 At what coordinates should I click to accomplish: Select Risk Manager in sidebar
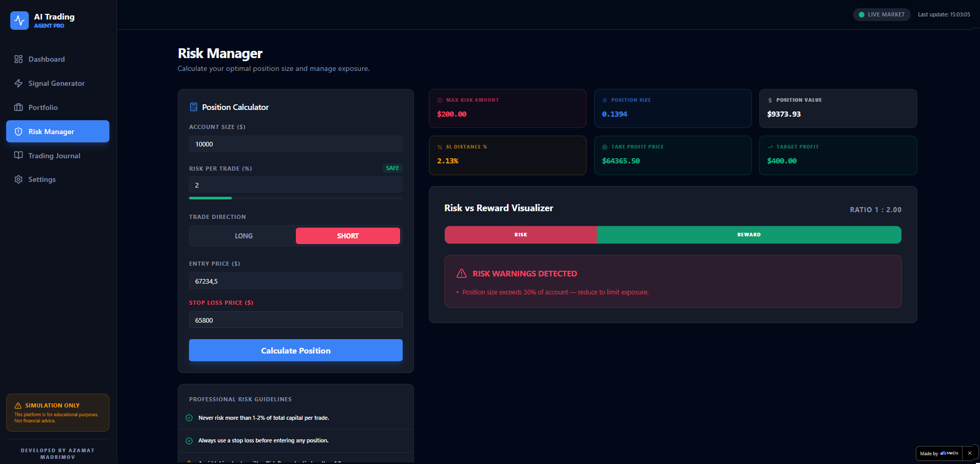click(x=58, y=132)
